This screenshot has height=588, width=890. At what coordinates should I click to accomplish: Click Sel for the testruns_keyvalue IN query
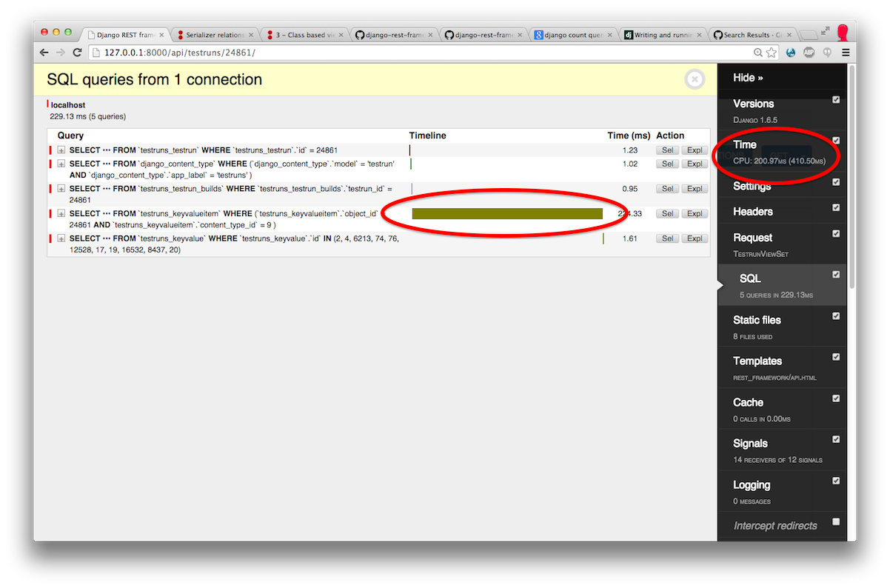667,238
